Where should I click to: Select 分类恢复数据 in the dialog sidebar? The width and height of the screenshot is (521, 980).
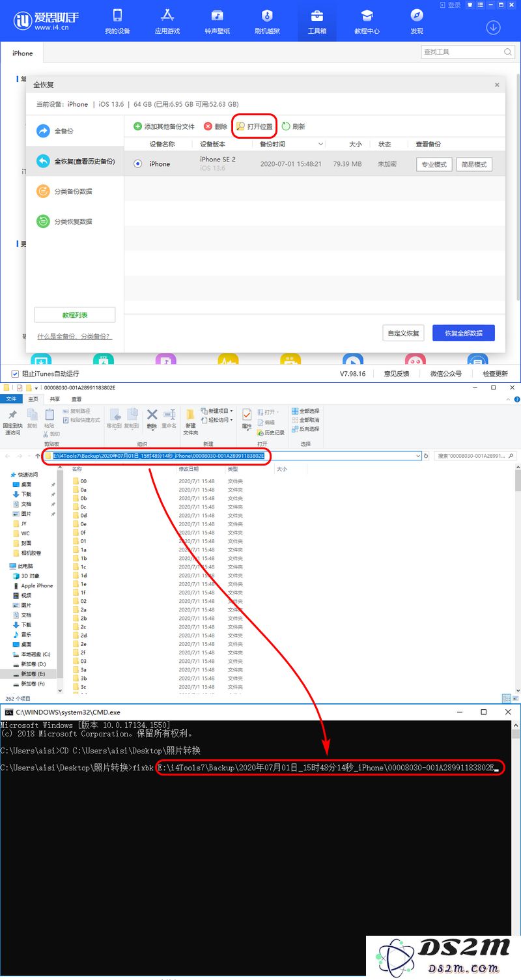pyautogui.click(x=75, y=221)
